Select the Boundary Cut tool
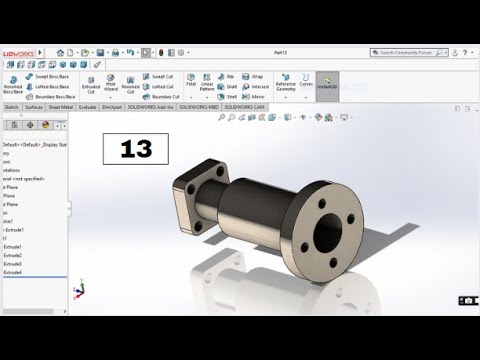480x360 pixels. [161, 97]
